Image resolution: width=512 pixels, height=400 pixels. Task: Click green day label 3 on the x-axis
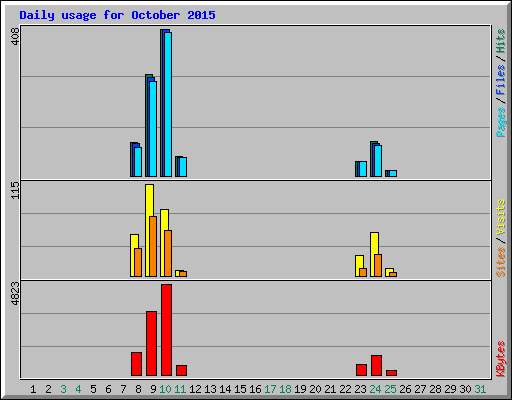pos(63,389)
